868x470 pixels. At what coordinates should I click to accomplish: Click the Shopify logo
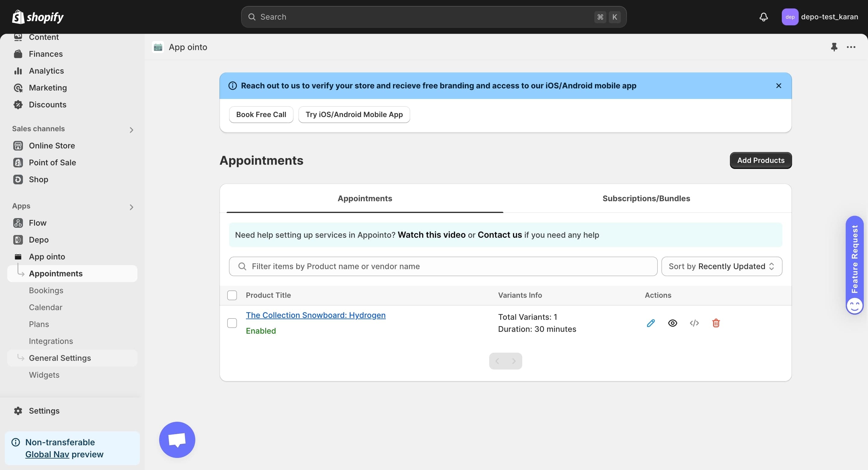[38, 17]
